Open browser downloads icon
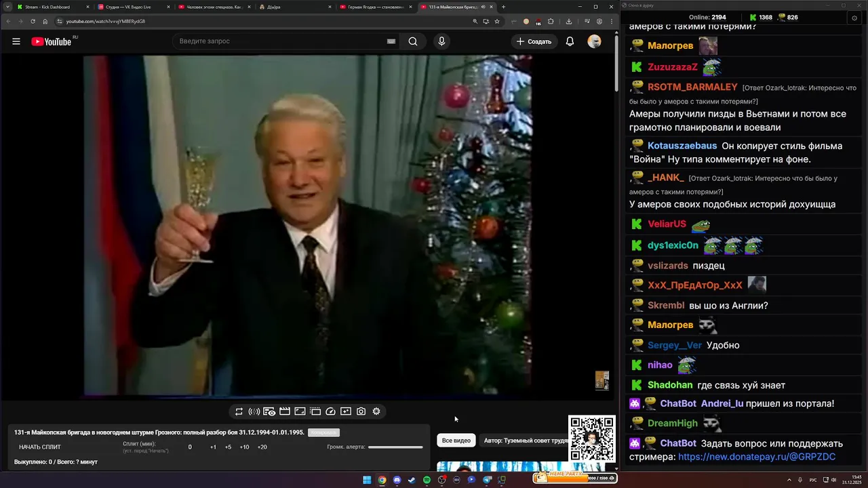Image resolution: width=868 pixels, height=488 pixels. (569, 21)
